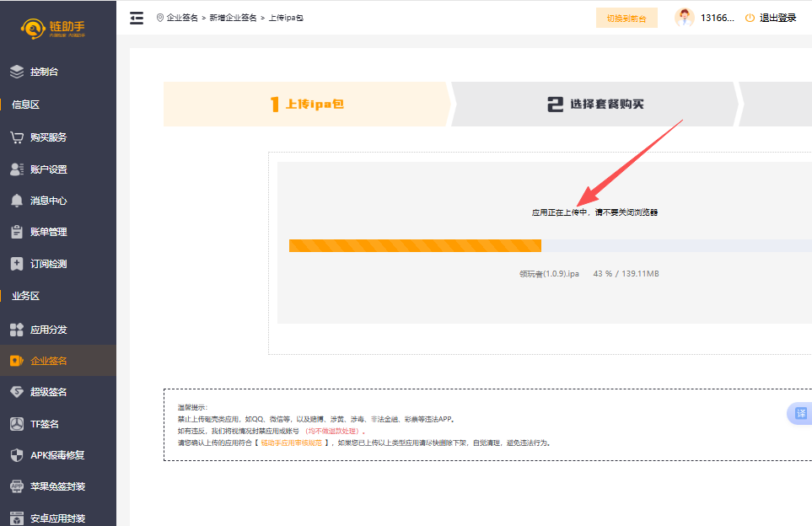Click 退出登录 to log out

tap(770, 18)
